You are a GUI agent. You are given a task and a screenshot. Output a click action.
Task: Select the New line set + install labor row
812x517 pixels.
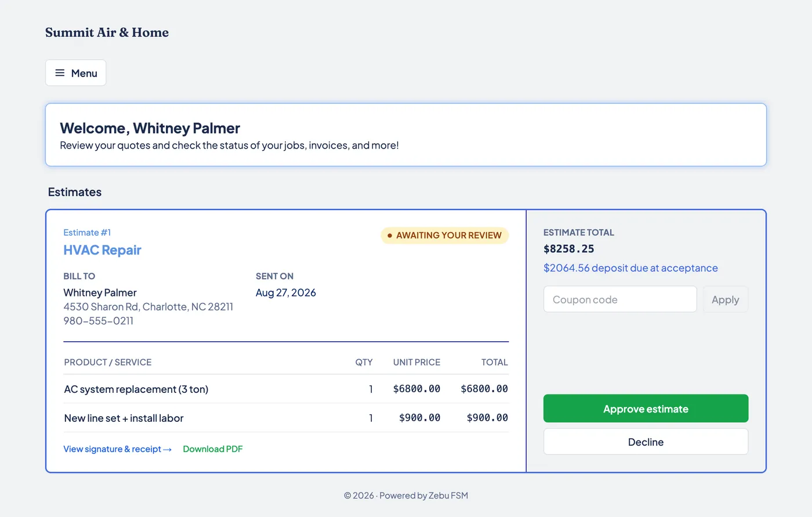[286, 418]
